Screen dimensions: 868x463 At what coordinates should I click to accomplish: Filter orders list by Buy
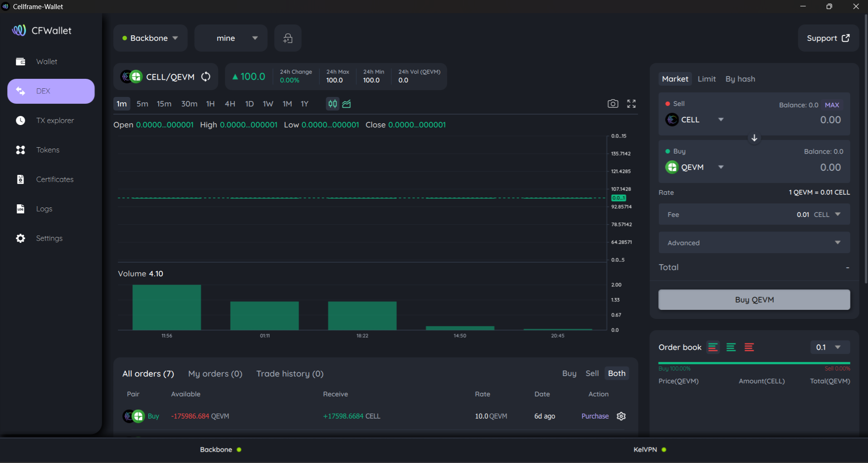tap(569, 373)
